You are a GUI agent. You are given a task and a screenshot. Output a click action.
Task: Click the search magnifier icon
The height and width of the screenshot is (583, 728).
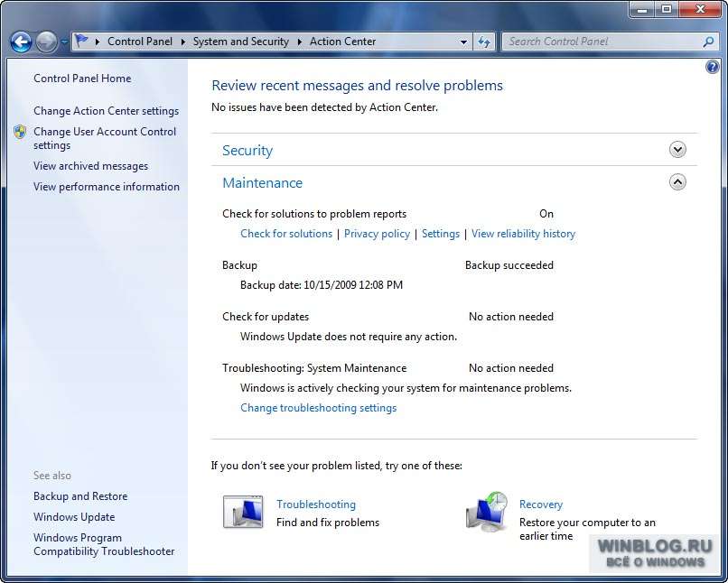(x=708, y=42)
